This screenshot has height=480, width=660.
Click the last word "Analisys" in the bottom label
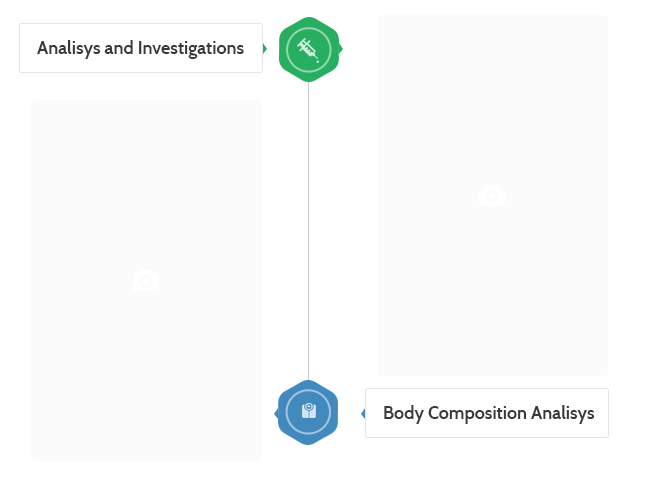563,413
